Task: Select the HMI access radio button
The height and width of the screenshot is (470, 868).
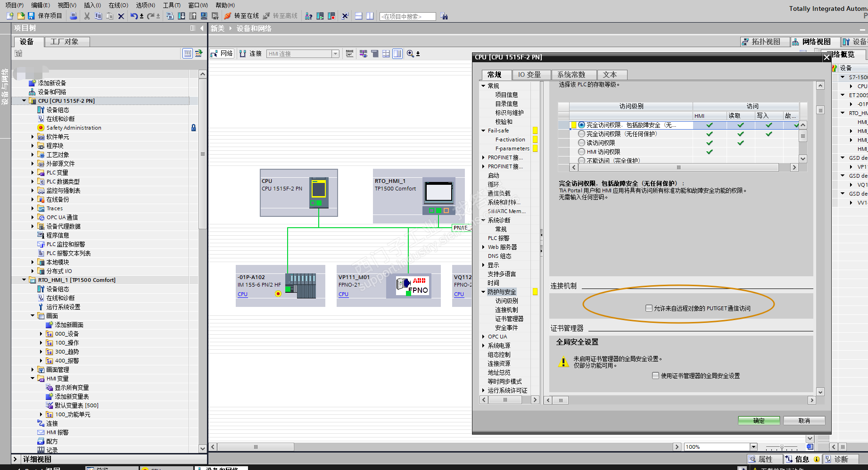Action: point(581,152)
